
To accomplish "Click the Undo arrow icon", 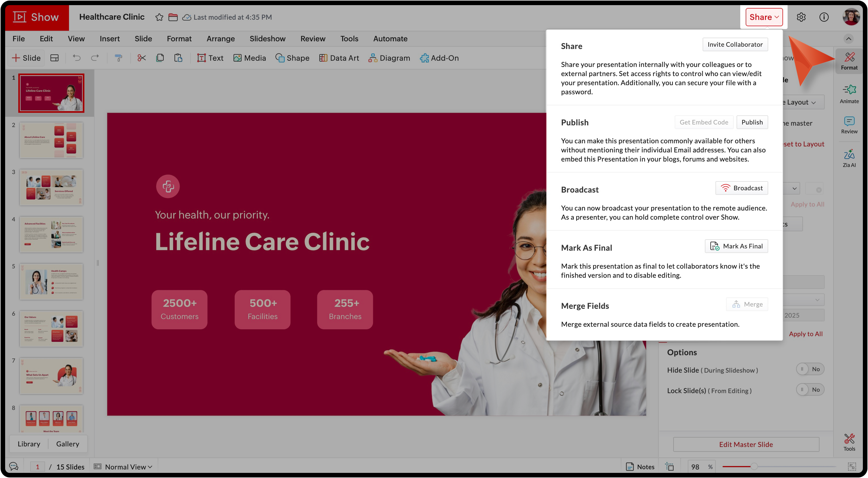I will click(77, 58).
